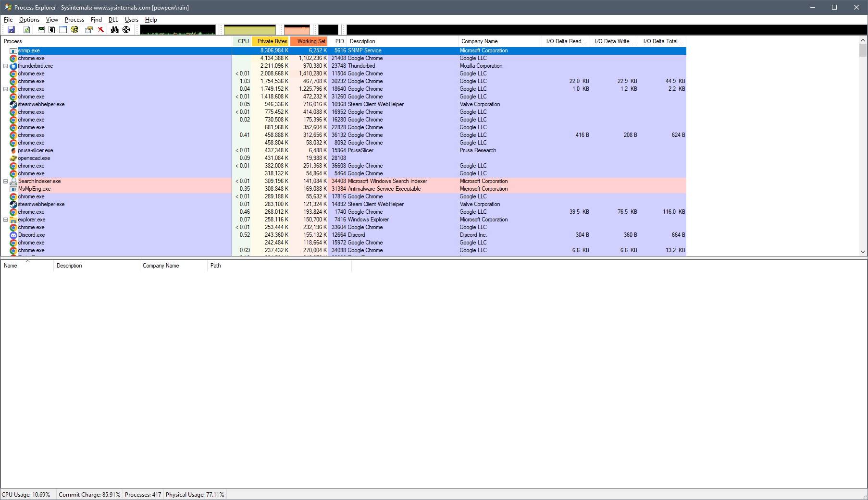Viewport: 868px width, 500px height.
Task: Click the crosshair Find Window's Process icon
Action: [126, 30]
